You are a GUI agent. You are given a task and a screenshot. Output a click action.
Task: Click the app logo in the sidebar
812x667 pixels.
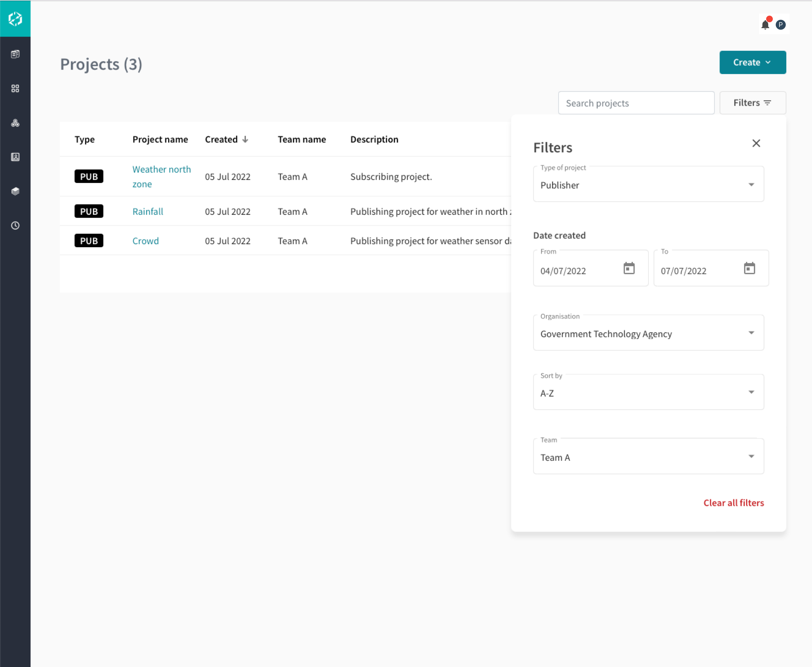(15, 18)
